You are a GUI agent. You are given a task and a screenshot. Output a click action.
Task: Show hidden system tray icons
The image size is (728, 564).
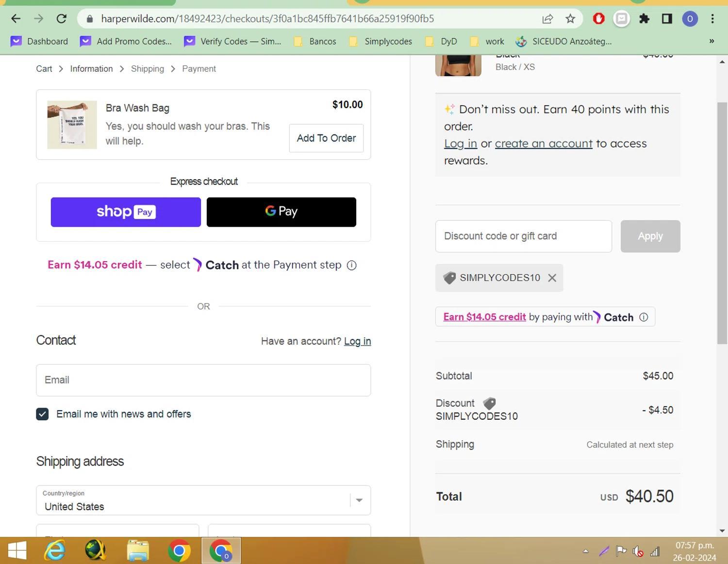tap(586, 551)
